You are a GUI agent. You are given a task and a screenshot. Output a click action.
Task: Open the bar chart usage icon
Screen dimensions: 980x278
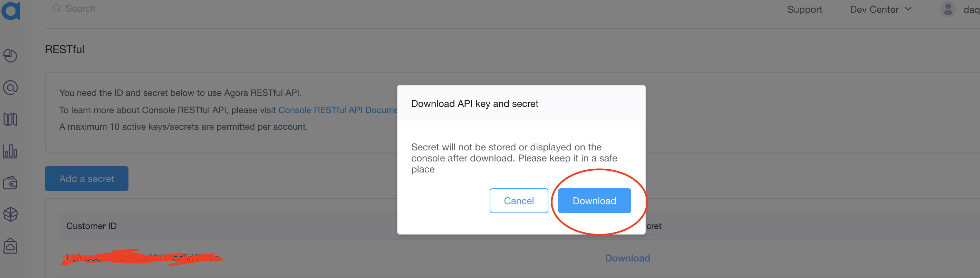coord(10,151)
